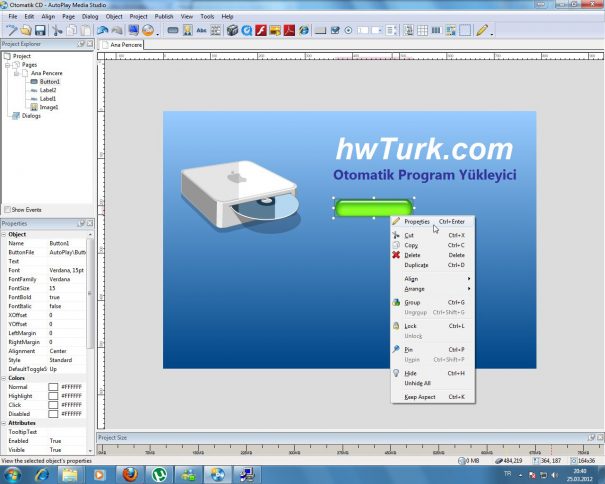Screen dimensions: 605x484
Task: Click the toolbar Copy icon
Action: click(72, 30)
